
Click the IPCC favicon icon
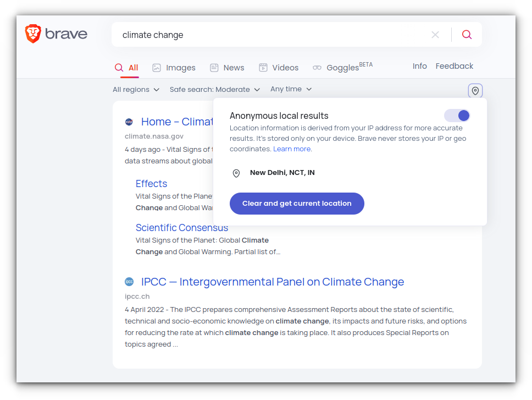click(x=129, y=282)
